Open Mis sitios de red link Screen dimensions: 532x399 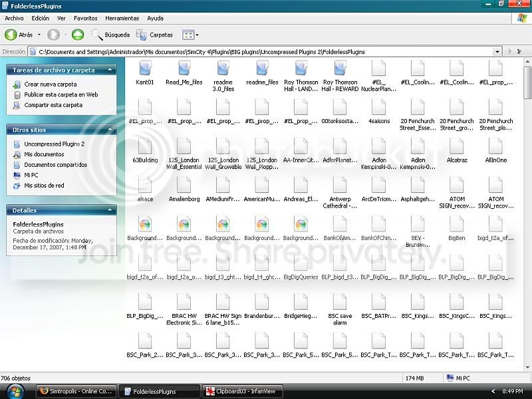pos(44,186)
